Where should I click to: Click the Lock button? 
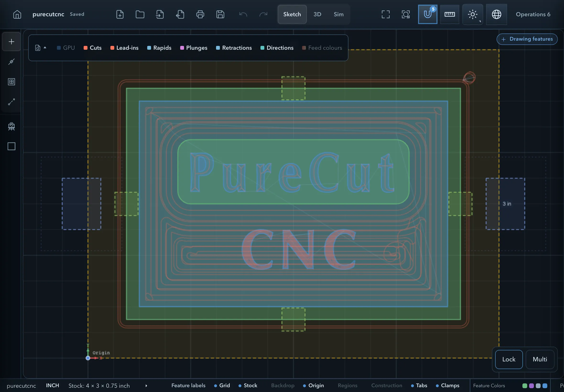point(509,359)
